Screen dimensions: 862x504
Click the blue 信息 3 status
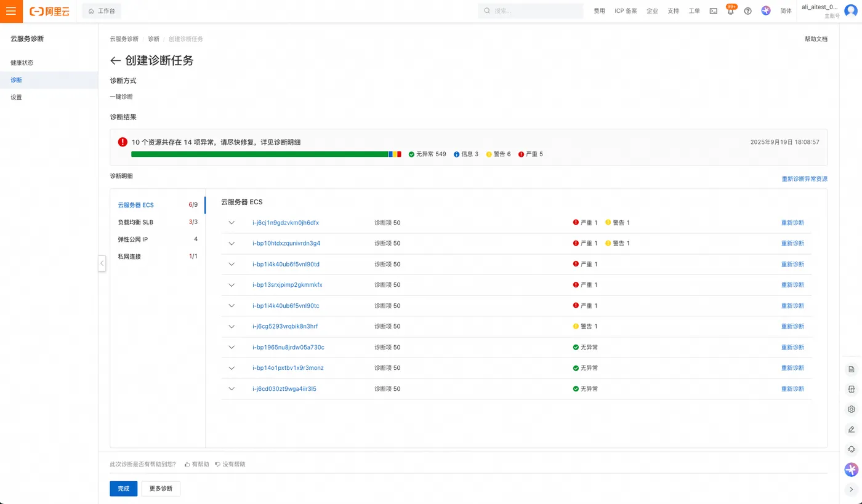[466, 154]
